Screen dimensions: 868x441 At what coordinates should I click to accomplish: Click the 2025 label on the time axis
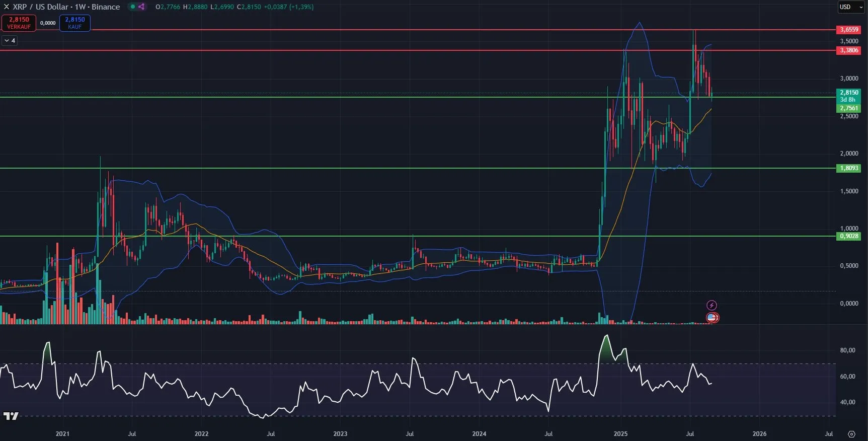pos(620,434)
